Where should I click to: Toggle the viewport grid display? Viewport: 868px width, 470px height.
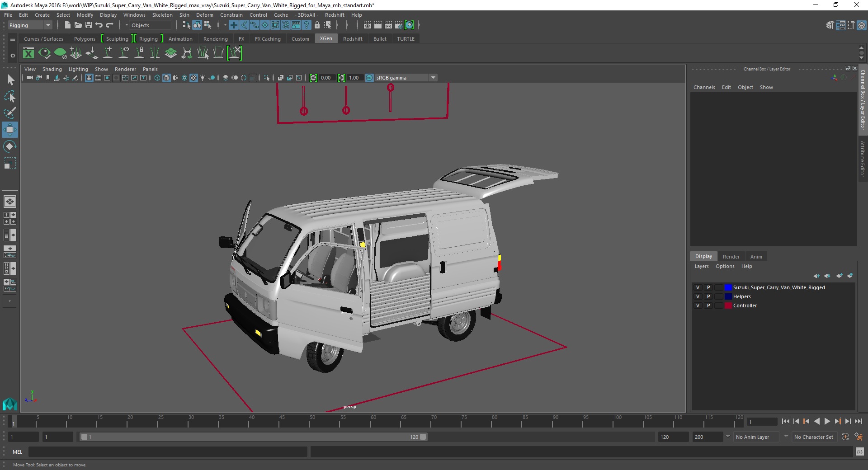(89, 78)
